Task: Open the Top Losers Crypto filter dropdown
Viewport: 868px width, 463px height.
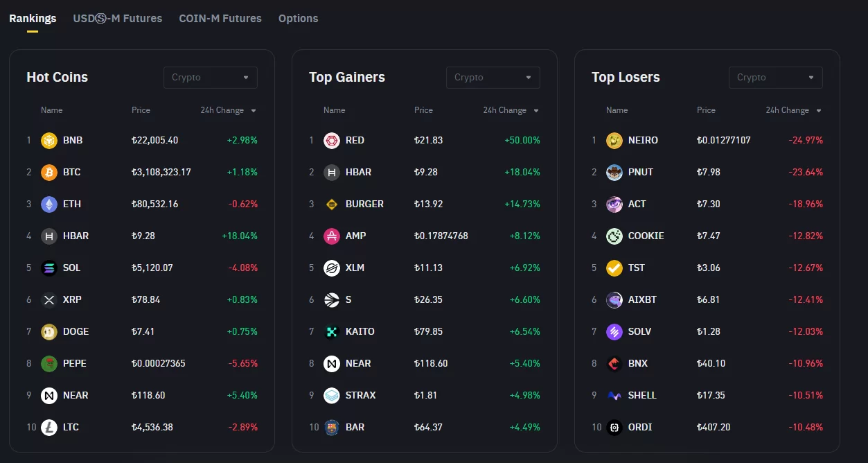Action: [x=776, y=78]
